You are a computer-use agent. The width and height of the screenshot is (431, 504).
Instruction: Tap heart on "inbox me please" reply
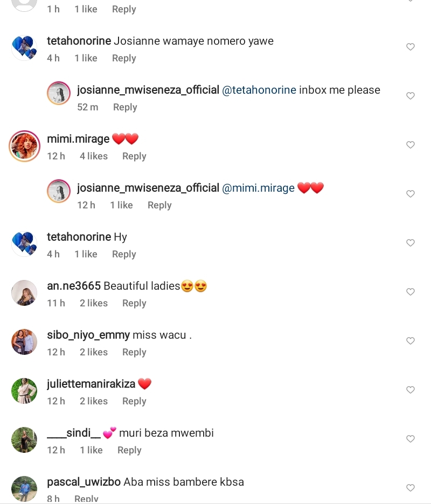(x=411, y=96)
